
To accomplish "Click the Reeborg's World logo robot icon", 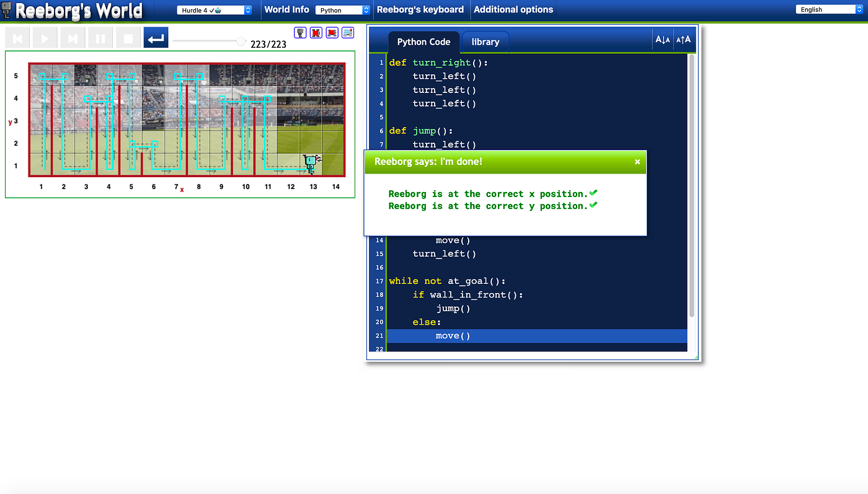I will click(6, 9).
